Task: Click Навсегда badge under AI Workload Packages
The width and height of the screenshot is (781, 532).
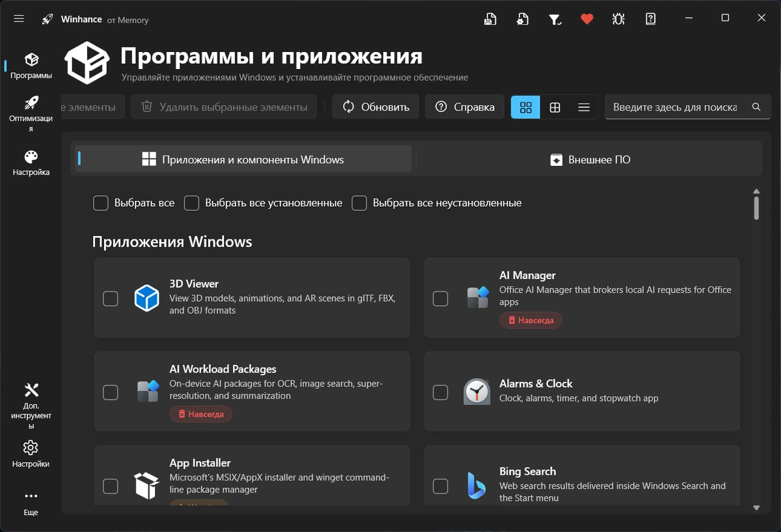Action: pos(200,414)
